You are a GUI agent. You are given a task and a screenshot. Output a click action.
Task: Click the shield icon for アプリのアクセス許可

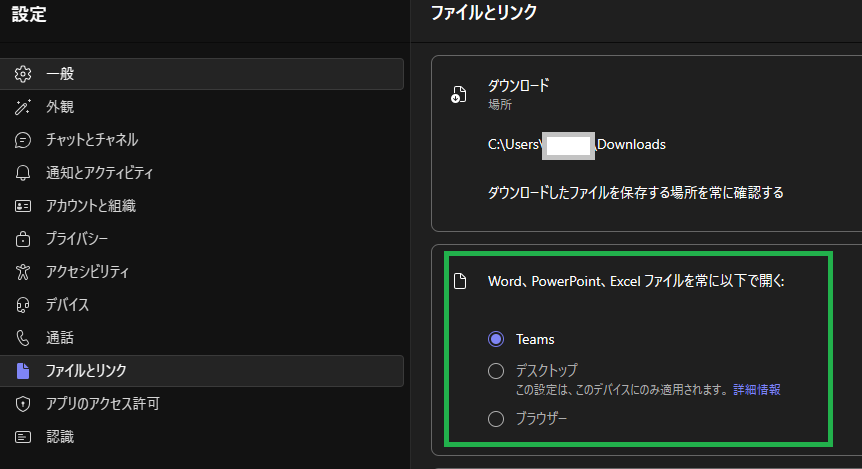click(23, 404)
